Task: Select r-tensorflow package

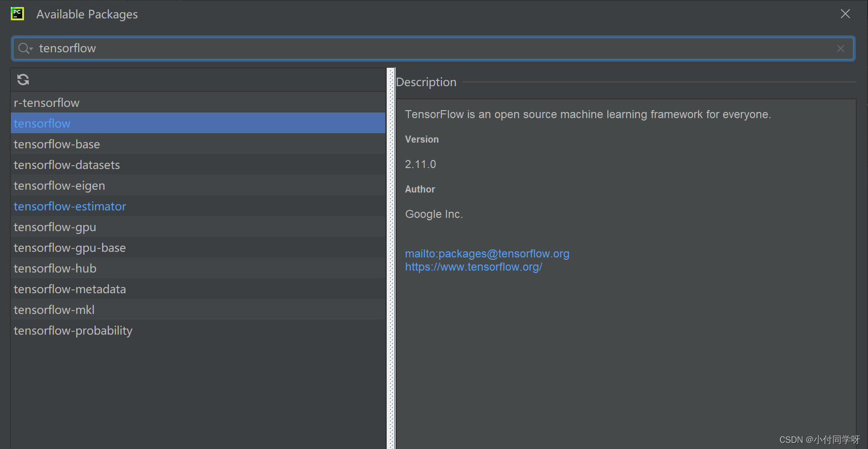Action: pos(198,103)
